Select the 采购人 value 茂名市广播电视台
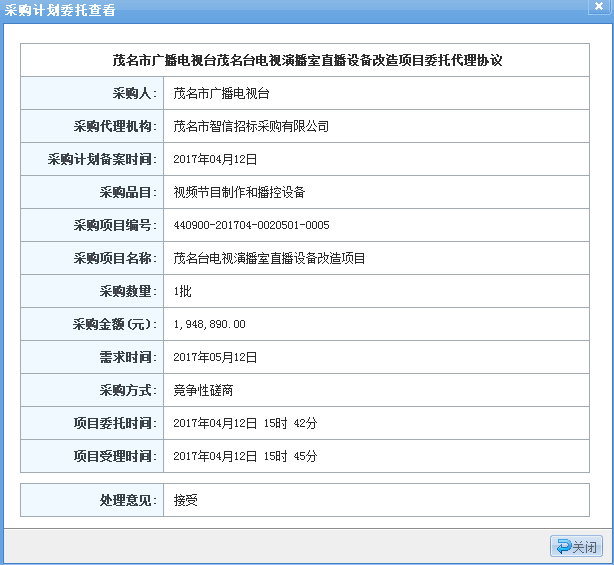This screenshot has height=565, width=614. (221, 93)
